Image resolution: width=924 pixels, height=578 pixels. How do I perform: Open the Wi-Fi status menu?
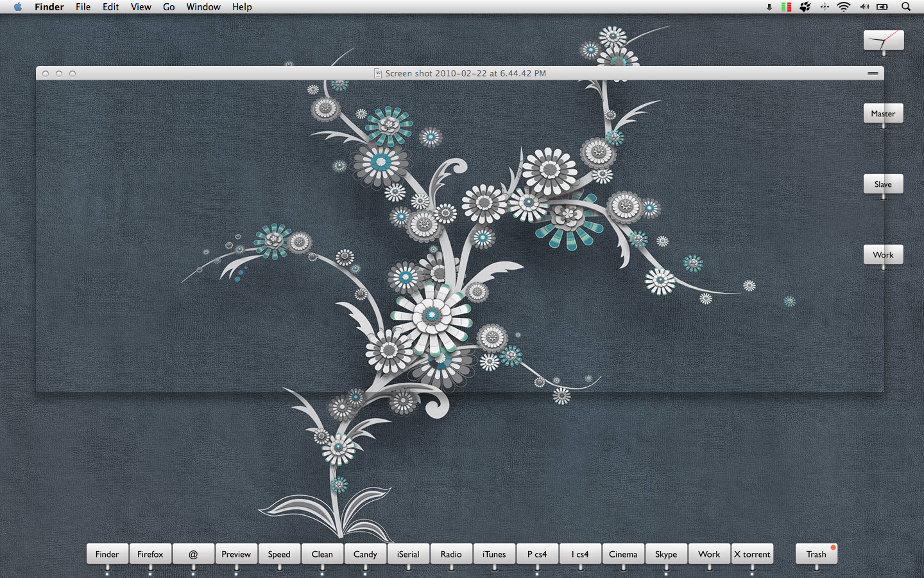(844, 7)
